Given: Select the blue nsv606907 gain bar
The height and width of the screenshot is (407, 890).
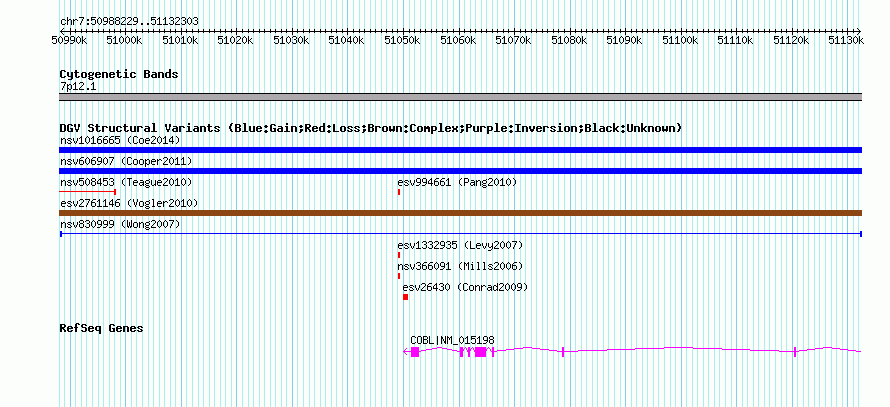Looking at the screenshot, I should coord(460,171).
